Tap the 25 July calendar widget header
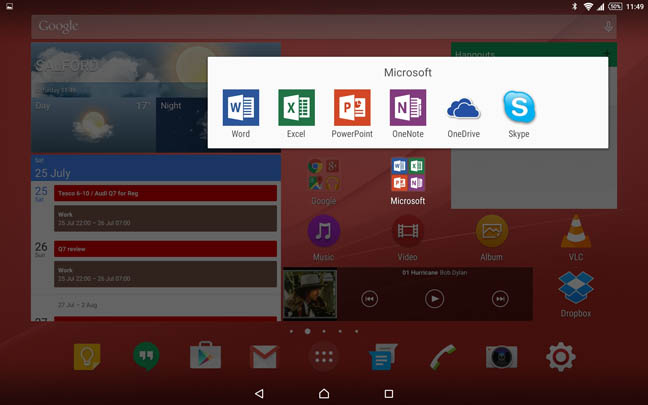This screenshot has width=648, height=405. (x=156, y=168)
